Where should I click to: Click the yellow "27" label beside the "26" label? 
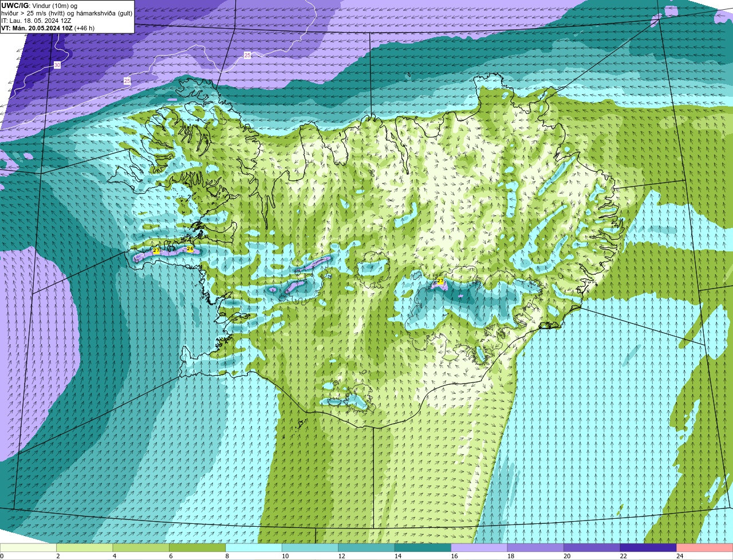point(156,250)
